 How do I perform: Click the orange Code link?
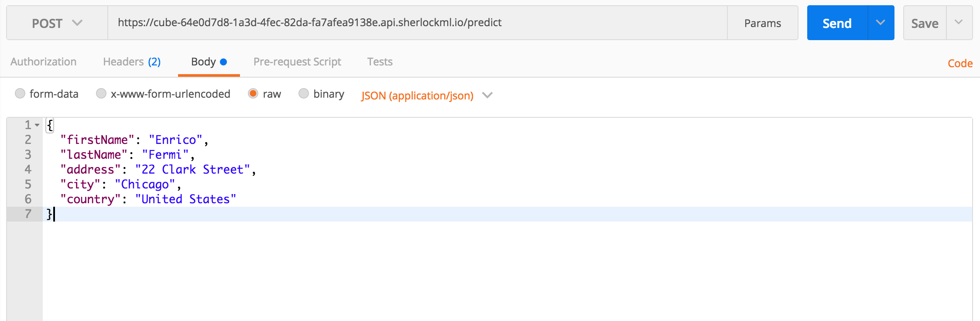pyautogui.click(x=960, y=64)
